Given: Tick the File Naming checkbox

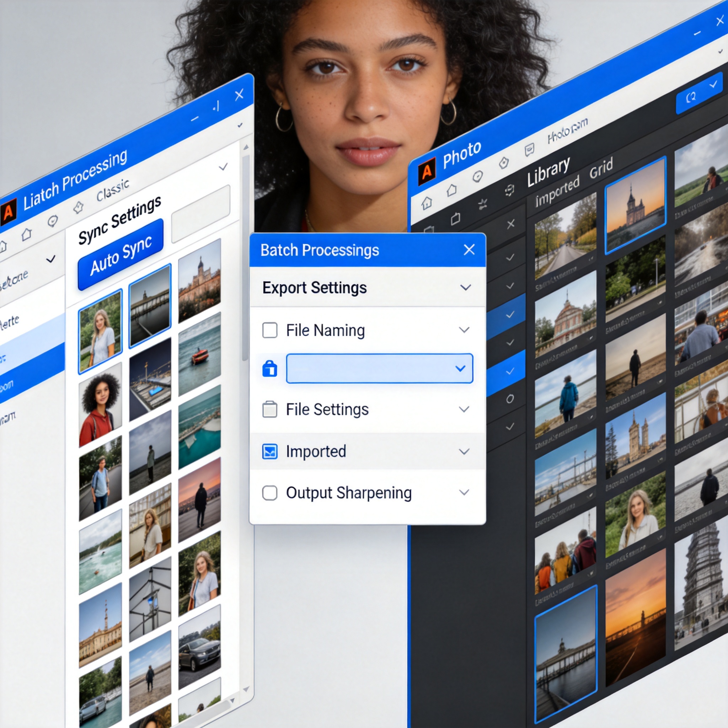Looking at the screenshot, I should pyautogui.click(x=270, y=330).
